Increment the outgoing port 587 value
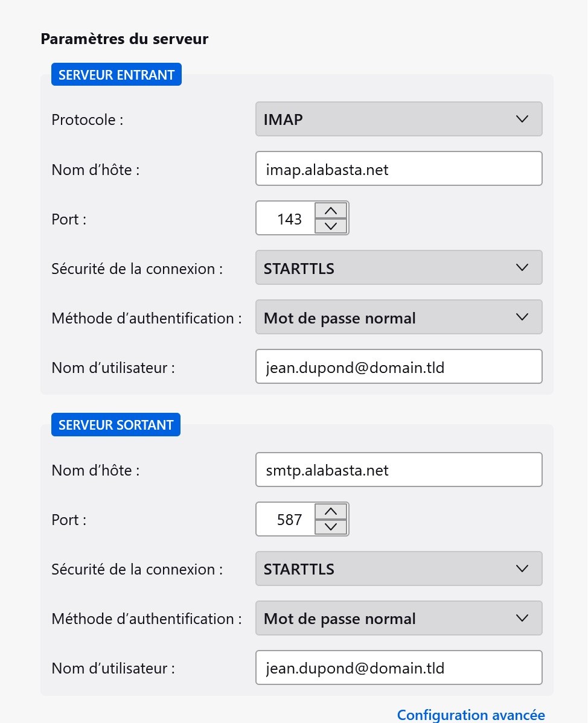 pos(330,511)
